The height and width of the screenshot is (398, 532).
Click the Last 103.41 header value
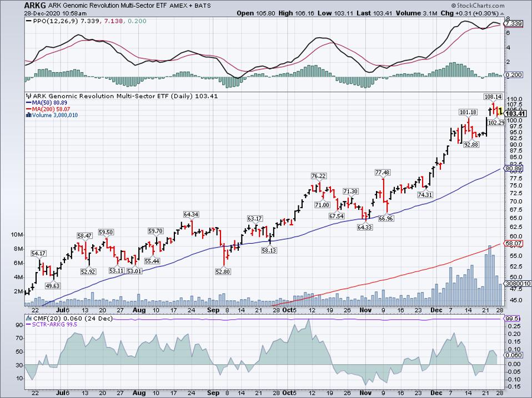(374, 13)
